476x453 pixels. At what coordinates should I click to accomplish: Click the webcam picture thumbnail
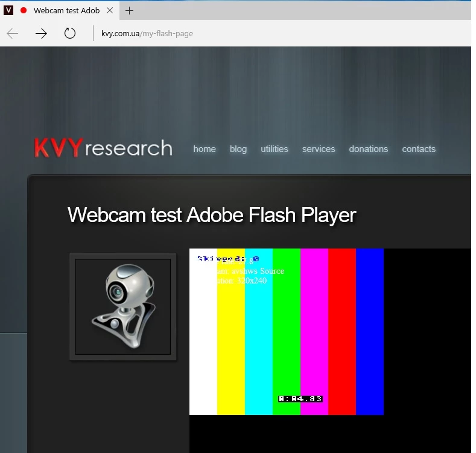pos(123,306)
